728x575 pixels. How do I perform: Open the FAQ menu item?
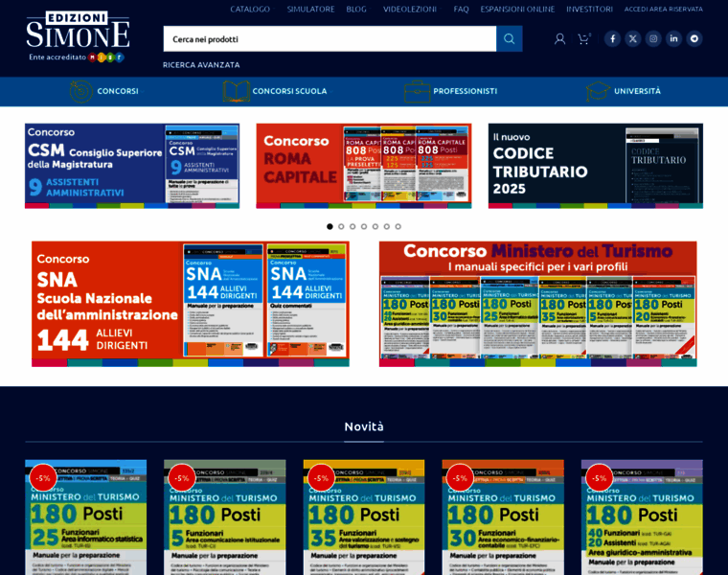(461, 10)
